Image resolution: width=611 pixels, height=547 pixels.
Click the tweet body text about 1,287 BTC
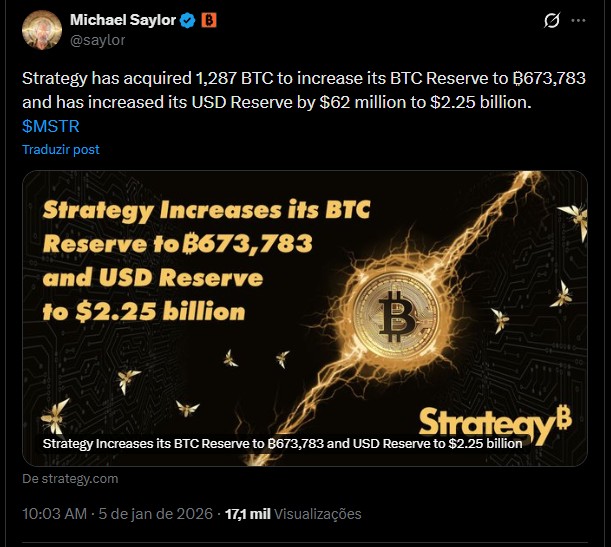click(x=300, y=88)
